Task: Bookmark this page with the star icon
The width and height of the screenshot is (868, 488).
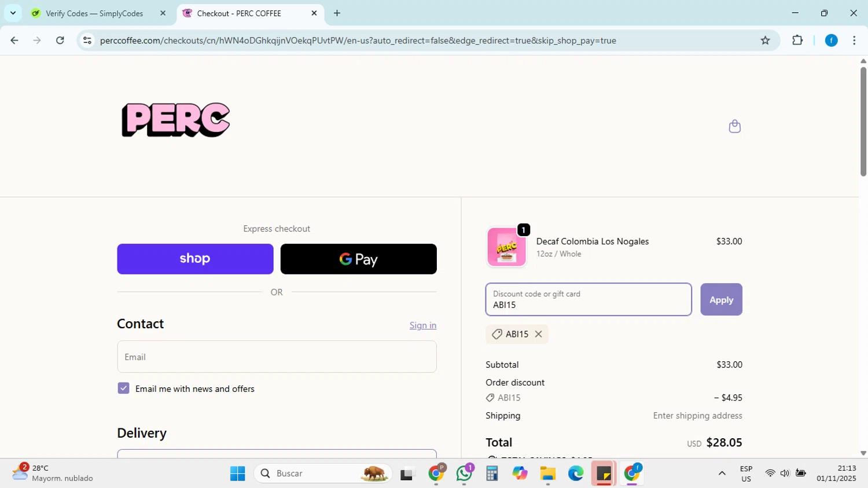Action: click(765, 41)
